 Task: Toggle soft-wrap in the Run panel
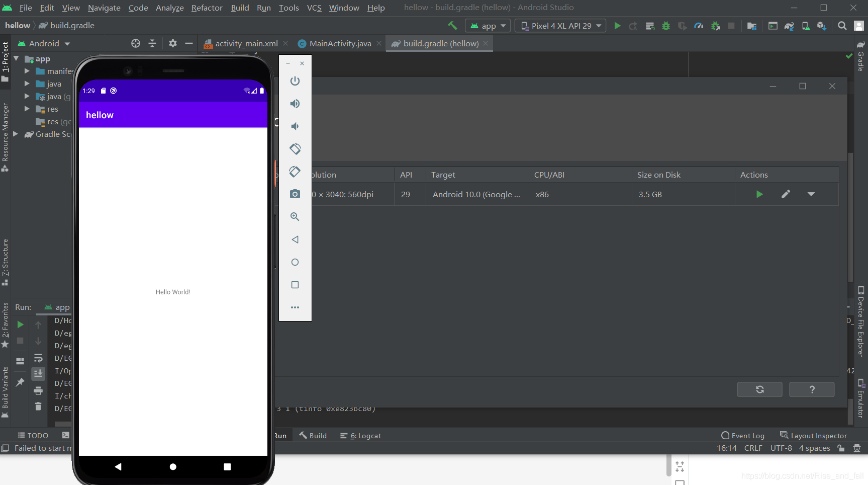(38, 358)
